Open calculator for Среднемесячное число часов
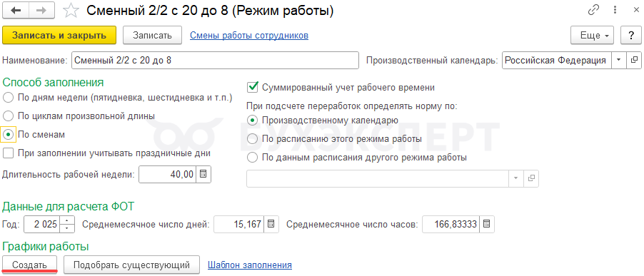The height and width of the screenshot is (276, 644). (487, 225)
